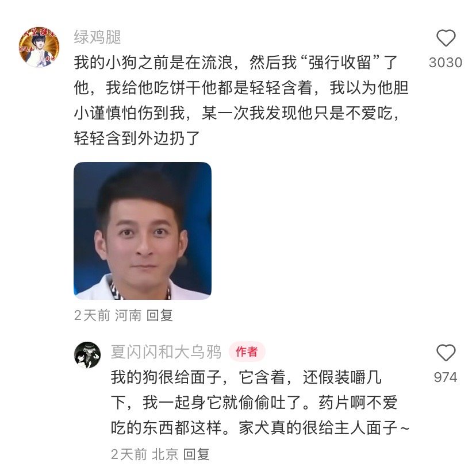Tap the red 作者 author badge
The height and width of the screenshot is (475, 476).
point(247,352)
